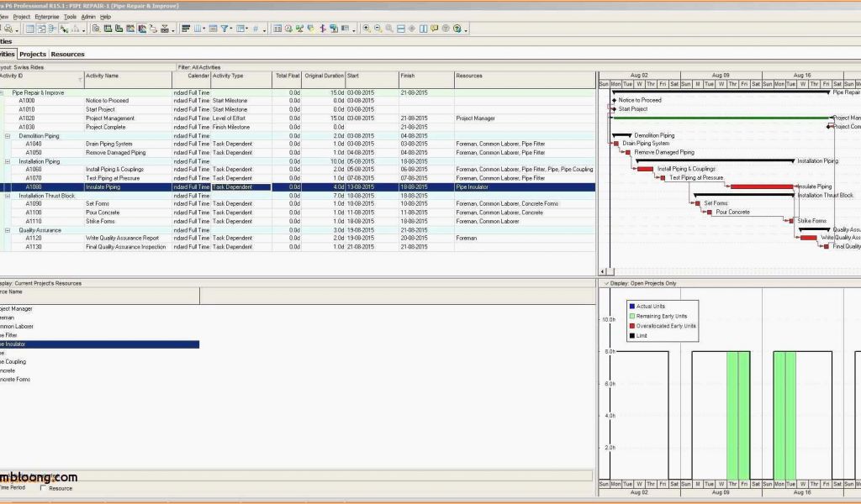The height and width of the screenshot is (504, 861).
Task: Click the activity usage spreadsheet toolbar icon
Action: (130, 29)
